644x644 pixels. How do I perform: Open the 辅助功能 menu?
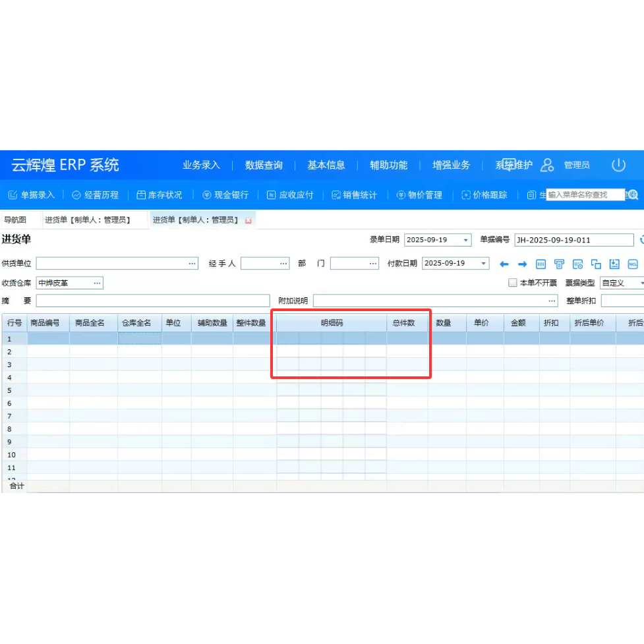pyautogui.click(x=388, y=165)
